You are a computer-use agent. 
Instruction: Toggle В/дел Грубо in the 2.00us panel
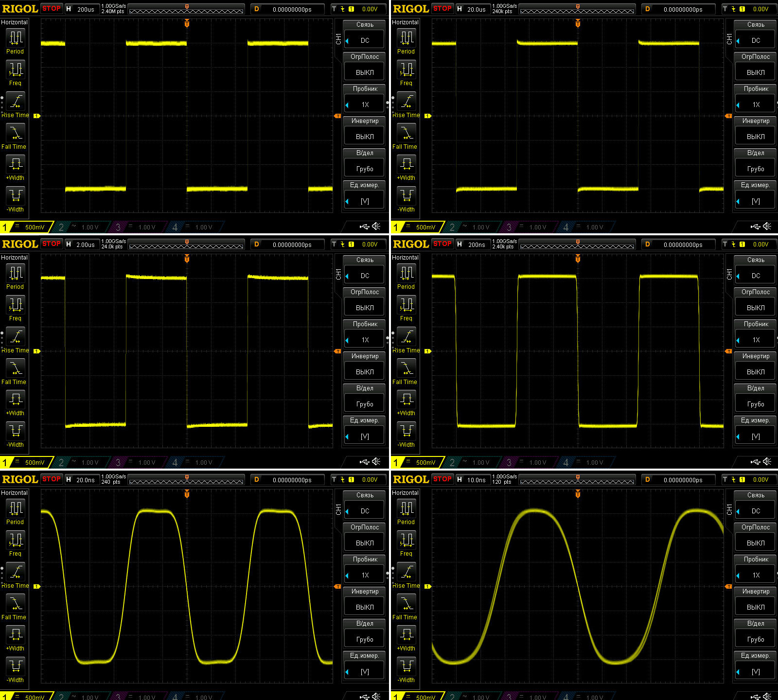[365, 404]
